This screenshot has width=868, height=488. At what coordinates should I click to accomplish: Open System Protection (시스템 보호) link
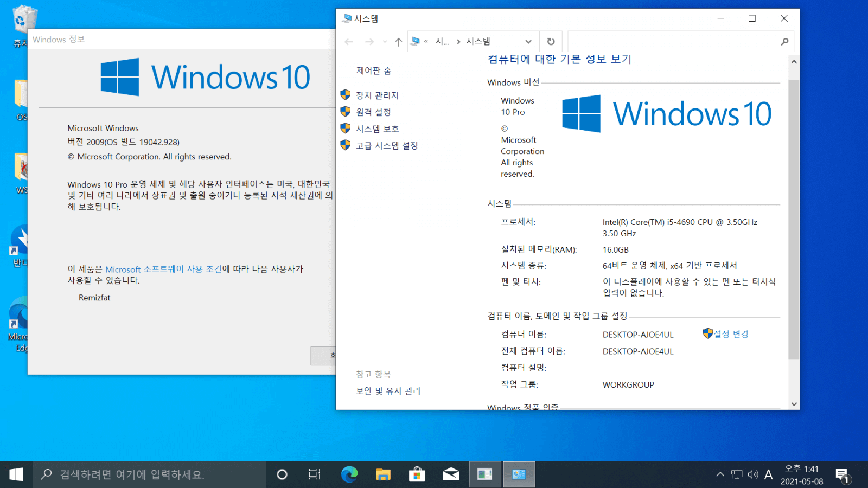point(377,129)
